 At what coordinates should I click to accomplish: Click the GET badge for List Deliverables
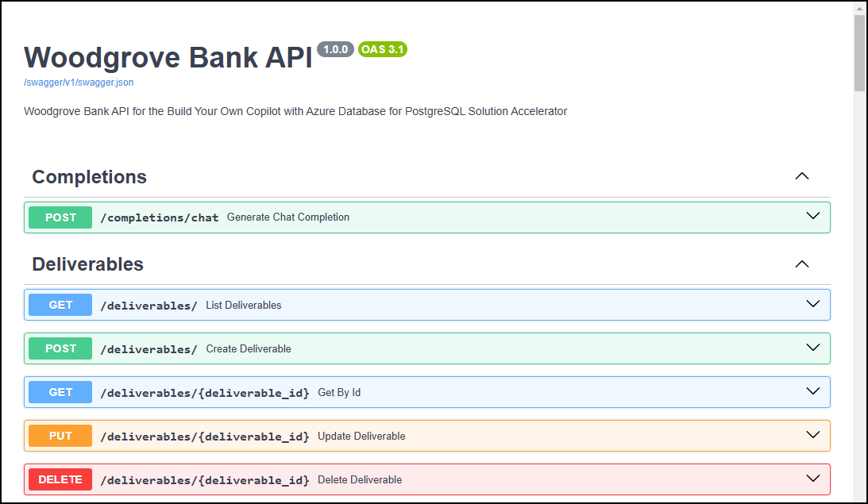[60, 305]
